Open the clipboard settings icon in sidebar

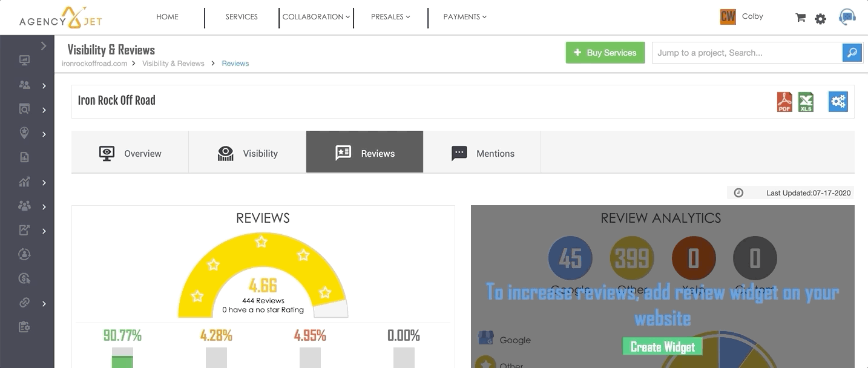(x=24, y=327)
